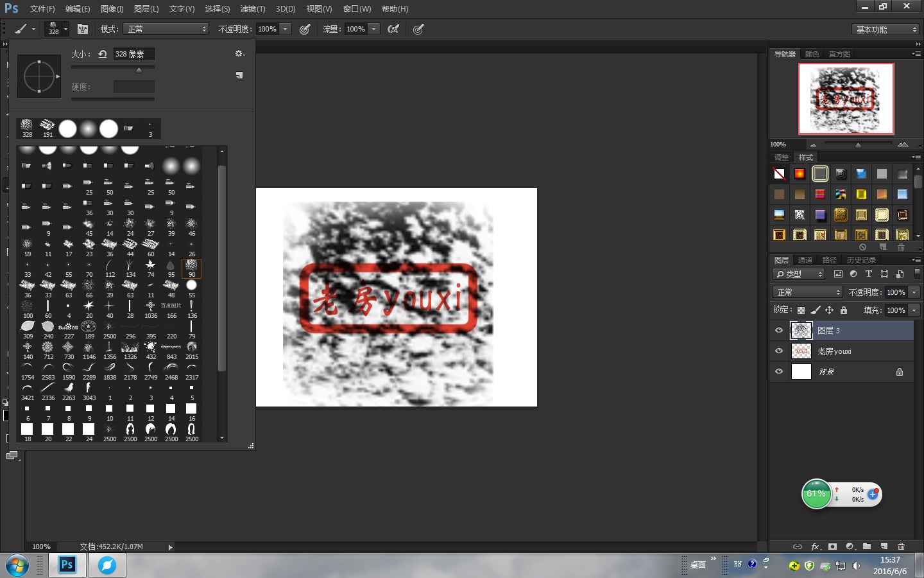
Task: Open the Add layer style (fx) menu
Action: click(815, 547)
